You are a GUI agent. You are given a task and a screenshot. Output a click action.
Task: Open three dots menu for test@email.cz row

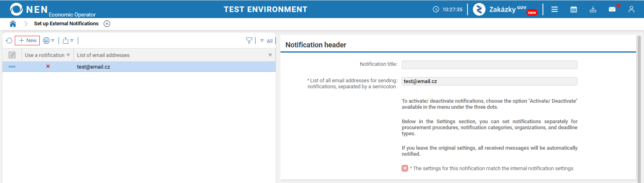[x=12, y=67]
